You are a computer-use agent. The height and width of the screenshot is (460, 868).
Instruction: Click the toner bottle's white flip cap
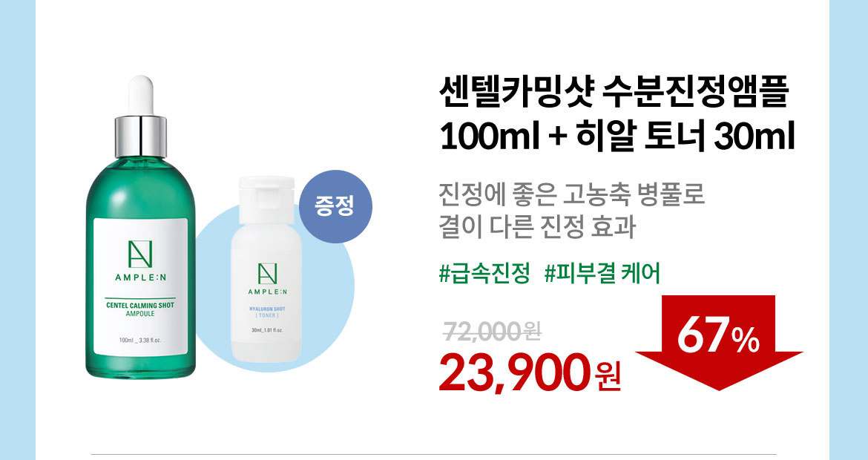pyautogui.click(x=266, y=200)
